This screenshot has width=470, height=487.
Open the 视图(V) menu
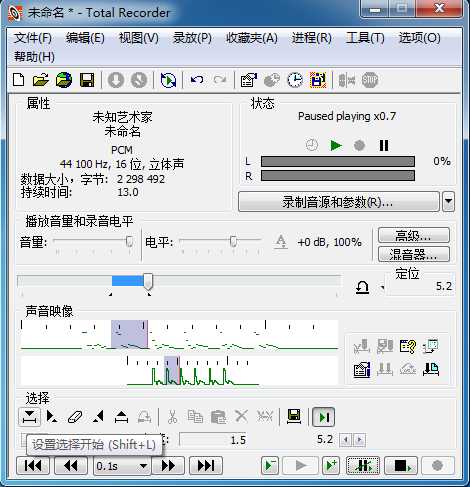pyautogui.click(x=139, y=38)
